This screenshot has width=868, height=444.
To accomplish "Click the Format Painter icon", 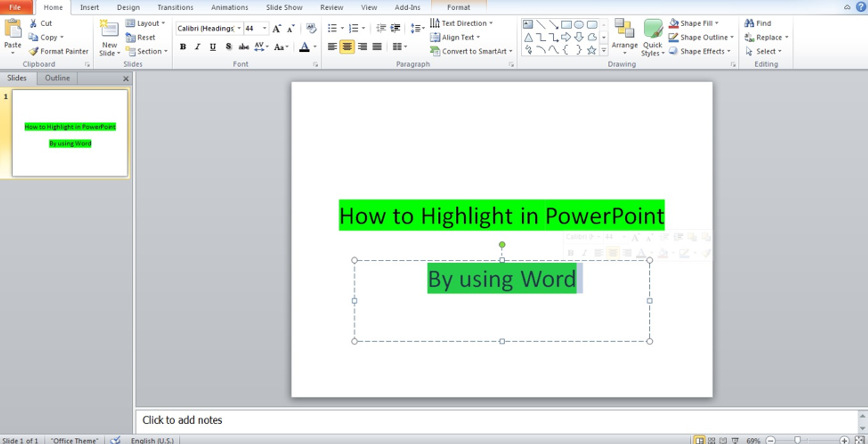I will (34, 51).
